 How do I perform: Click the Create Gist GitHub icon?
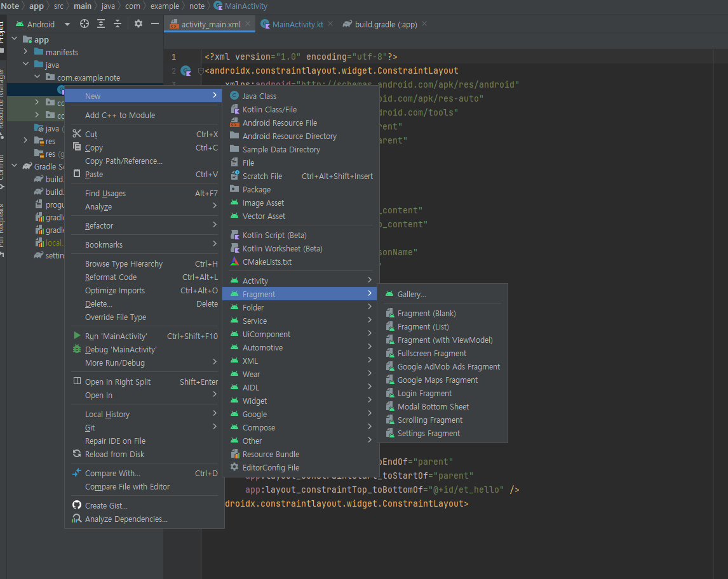point(77,505)
